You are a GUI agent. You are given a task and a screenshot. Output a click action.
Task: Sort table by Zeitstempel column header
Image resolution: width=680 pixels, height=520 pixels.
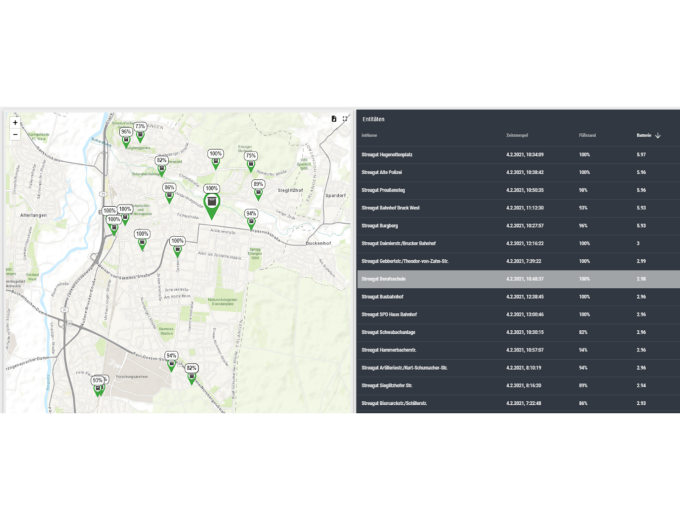[x=517, y=135]
